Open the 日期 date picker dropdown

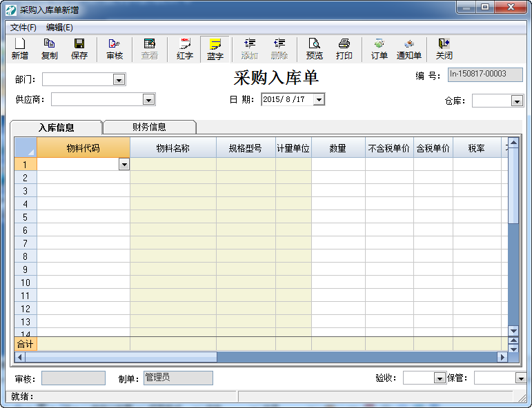point(319,100)
